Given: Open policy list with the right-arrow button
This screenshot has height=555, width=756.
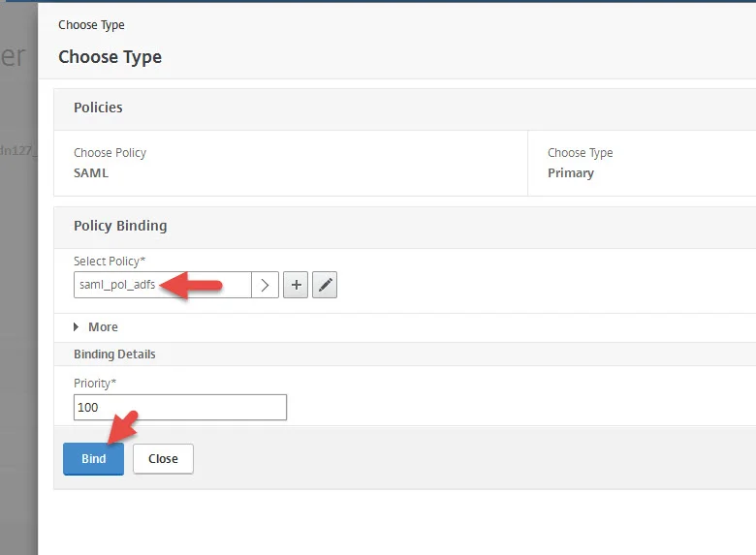Looking at the screenshot, I should (x=265, y=285).
